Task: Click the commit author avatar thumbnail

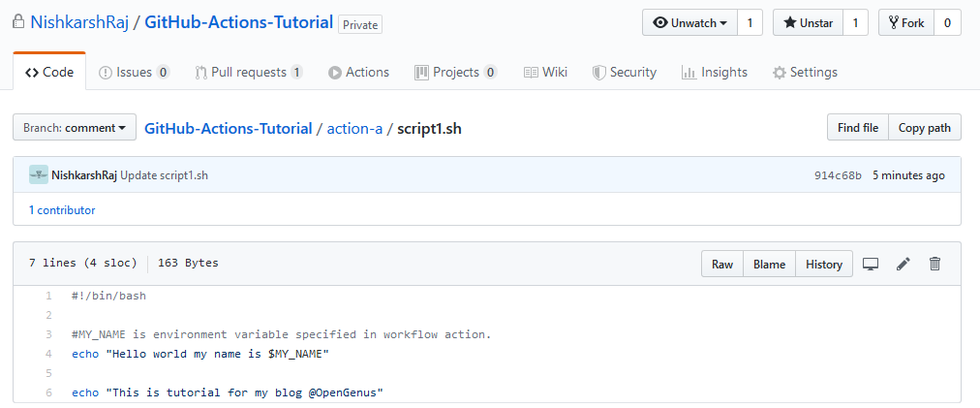Action: pyautogui.click(x=39, y=175)
